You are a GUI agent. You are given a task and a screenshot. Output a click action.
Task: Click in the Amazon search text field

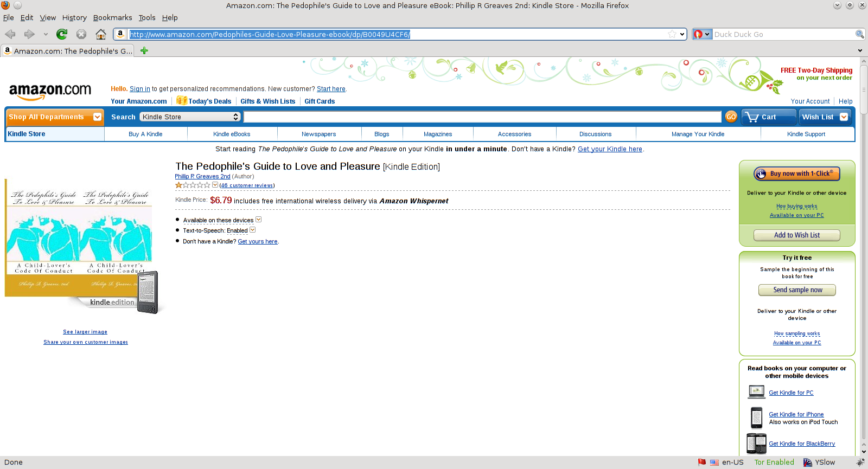[x=482, y=117]
